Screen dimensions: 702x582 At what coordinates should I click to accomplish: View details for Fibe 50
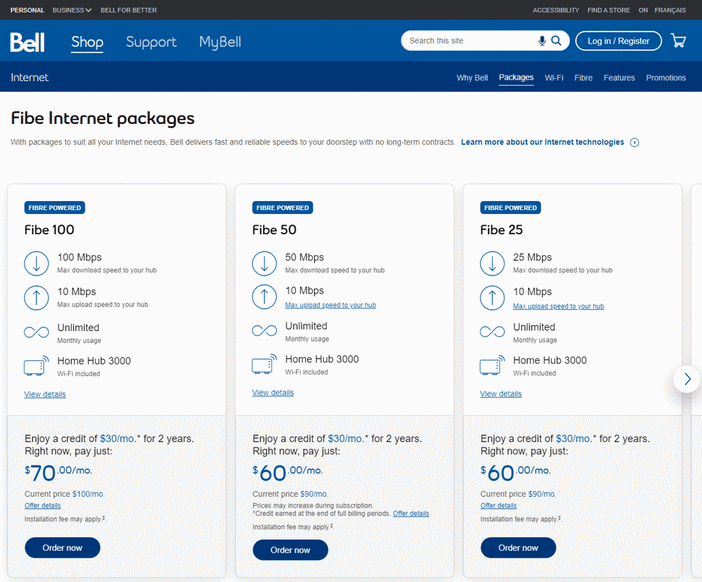pos(273,393)
